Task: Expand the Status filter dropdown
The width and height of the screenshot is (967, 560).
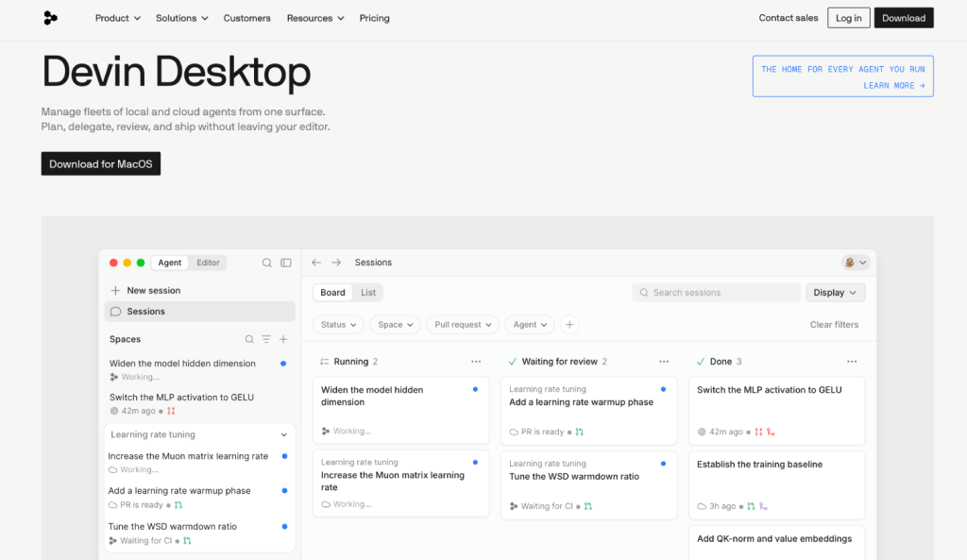Action: coord(339,325)
